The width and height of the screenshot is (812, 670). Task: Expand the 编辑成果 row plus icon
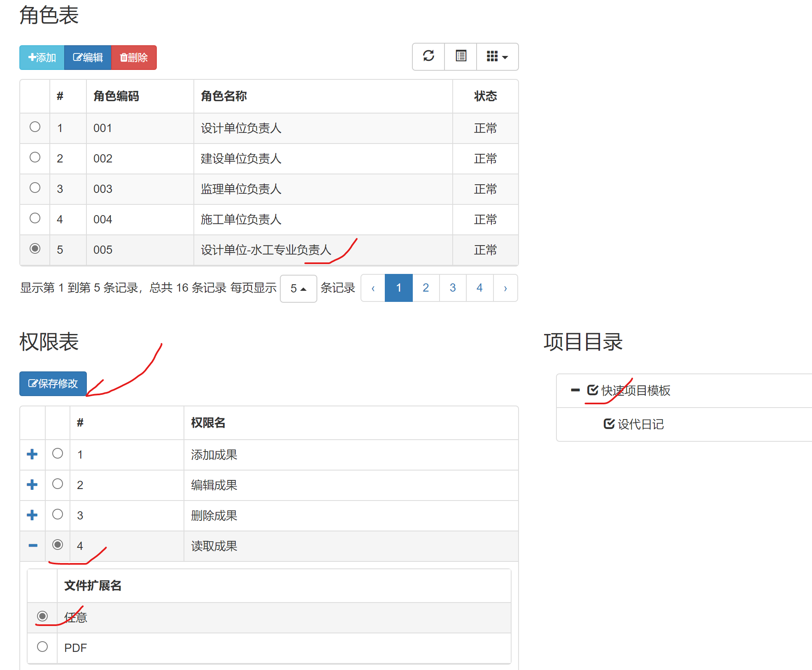click(32, 485)
